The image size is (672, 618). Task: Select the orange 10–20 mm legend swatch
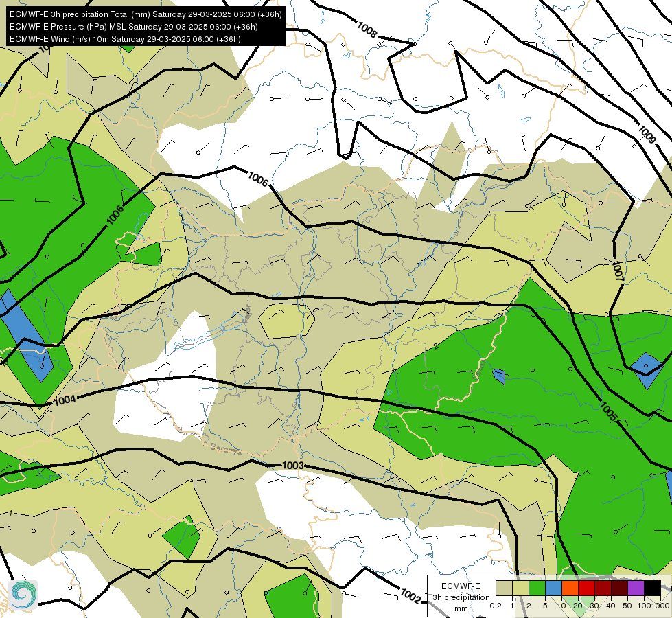tap(570, 588)
